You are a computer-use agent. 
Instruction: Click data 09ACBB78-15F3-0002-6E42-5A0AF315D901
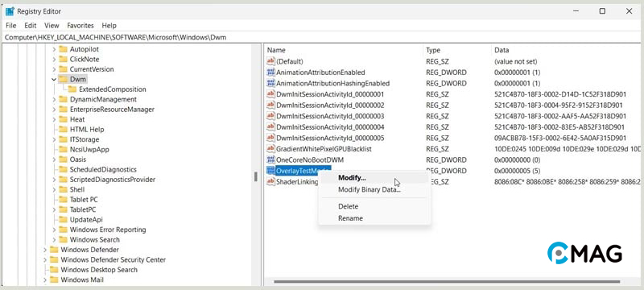click(x=560, y=138)
